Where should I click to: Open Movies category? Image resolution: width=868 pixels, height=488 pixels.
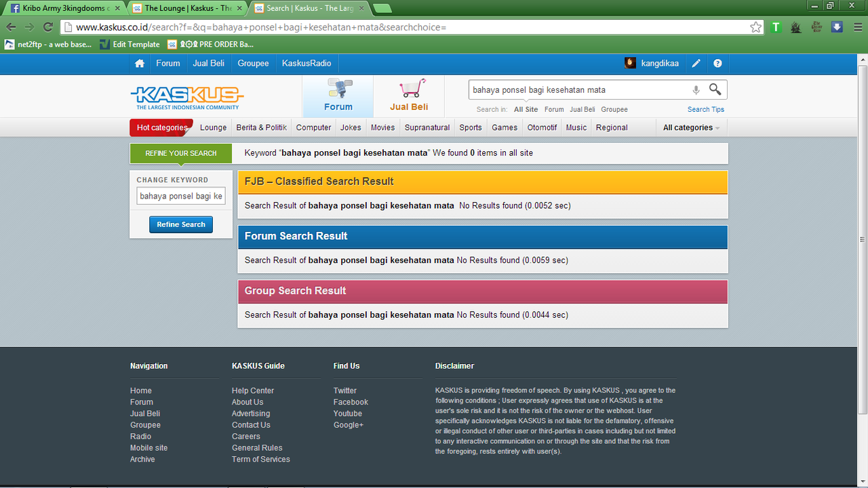coord(382,127)
